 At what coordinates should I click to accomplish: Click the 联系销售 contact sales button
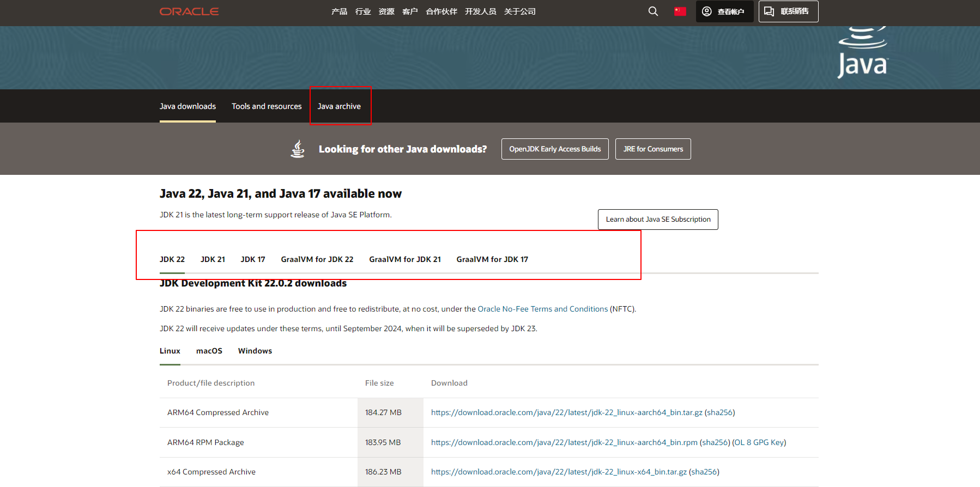(788, 11)
